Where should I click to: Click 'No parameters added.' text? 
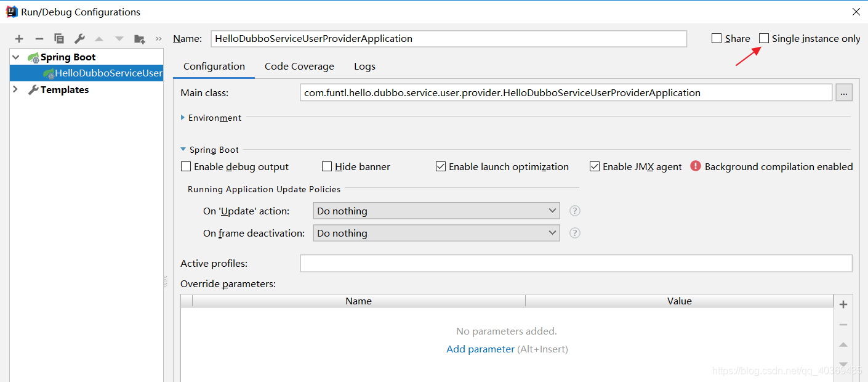point(507,331)
